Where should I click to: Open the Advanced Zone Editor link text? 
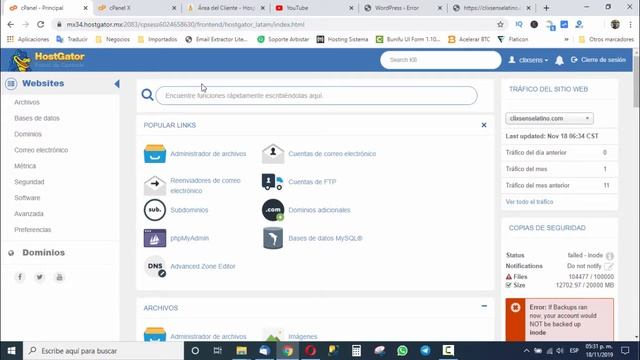click(203, 266)
